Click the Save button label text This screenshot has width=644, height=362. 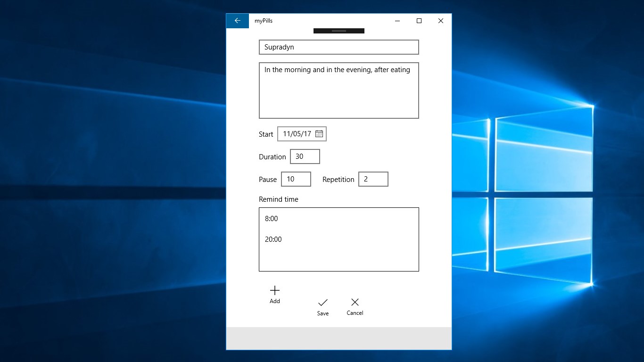click(x=323, y=313)
